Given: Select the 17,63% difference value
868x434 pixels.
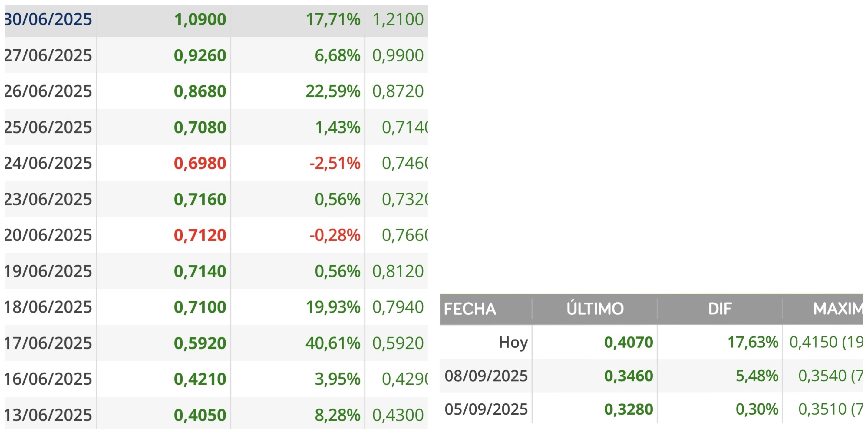Looking at the screenshot, I should click(x=753, y=342).
